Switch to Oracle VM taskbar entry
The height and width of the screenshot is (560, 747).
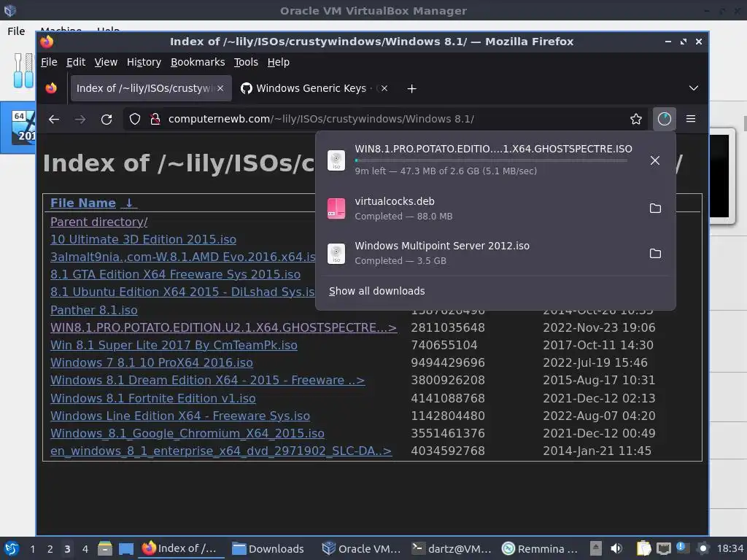[361, 548]
